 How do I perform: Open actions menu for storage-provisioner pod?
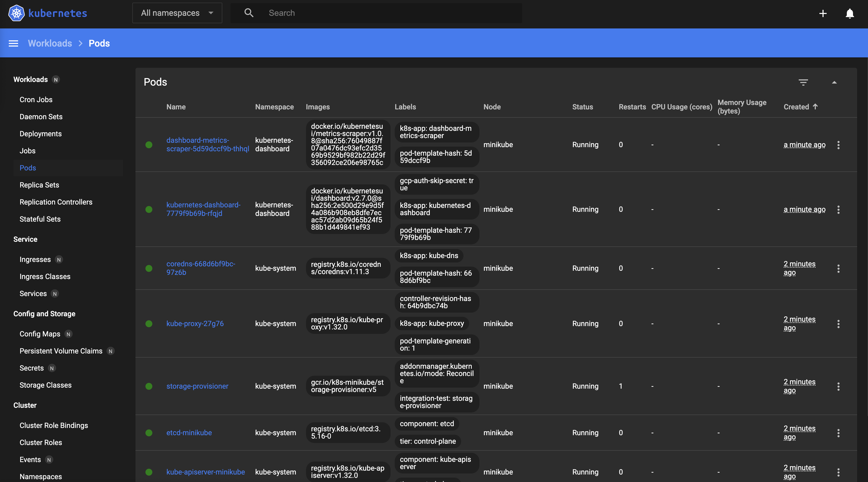point(838,386)
